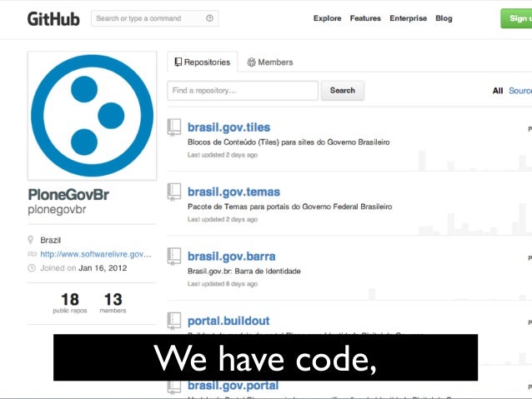Open Explore in the top navigation

click(327, 18)
